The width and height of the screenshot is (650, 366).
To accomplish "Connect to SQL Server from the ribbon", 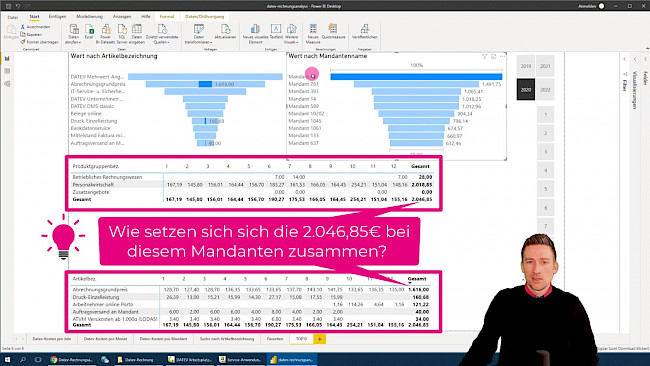I will point(122,34).
